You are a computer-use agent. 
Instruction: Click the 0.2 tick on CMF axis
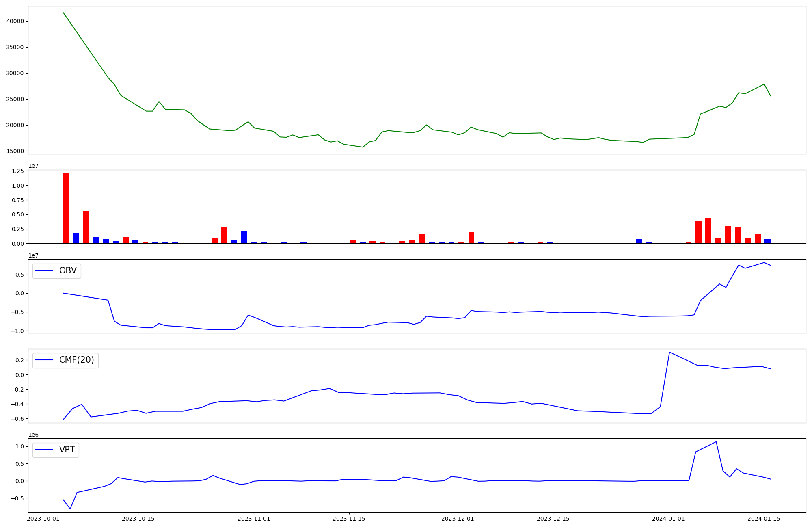point(19,360)
